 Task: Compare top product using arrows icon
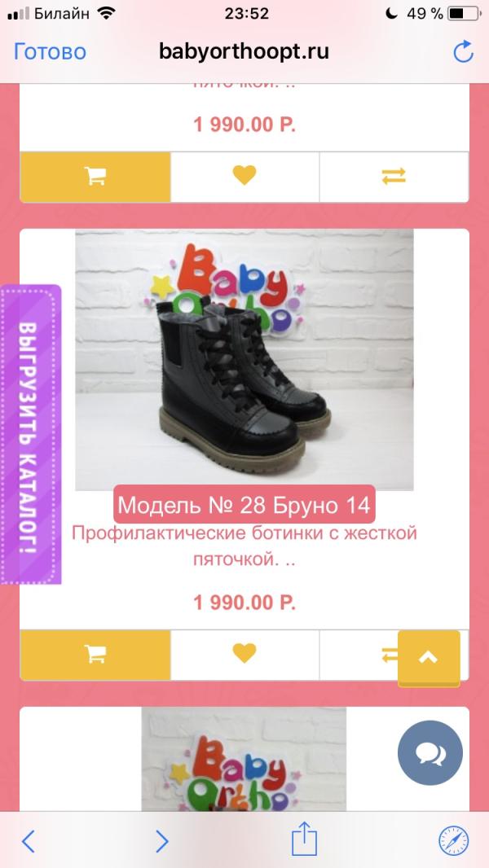394,177
